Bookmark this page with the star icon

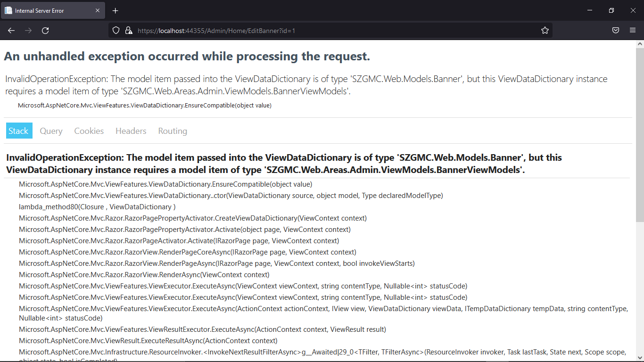point(545,30)
